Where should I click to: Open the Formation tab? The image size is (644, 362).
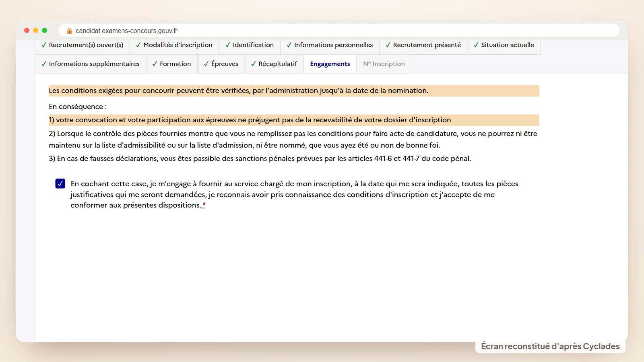[171, 64]
